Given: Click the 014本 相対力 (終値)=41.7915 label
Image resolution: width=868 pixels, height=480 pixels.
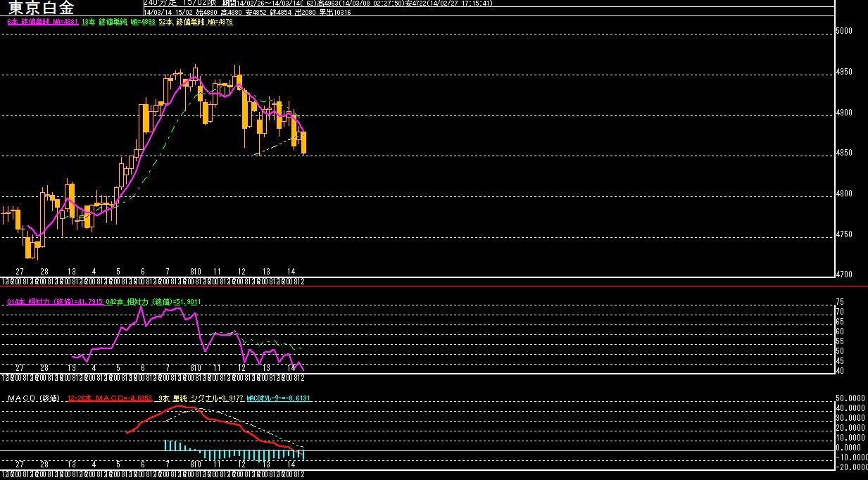Looking at the screenshot, I should tap(56, 302).
